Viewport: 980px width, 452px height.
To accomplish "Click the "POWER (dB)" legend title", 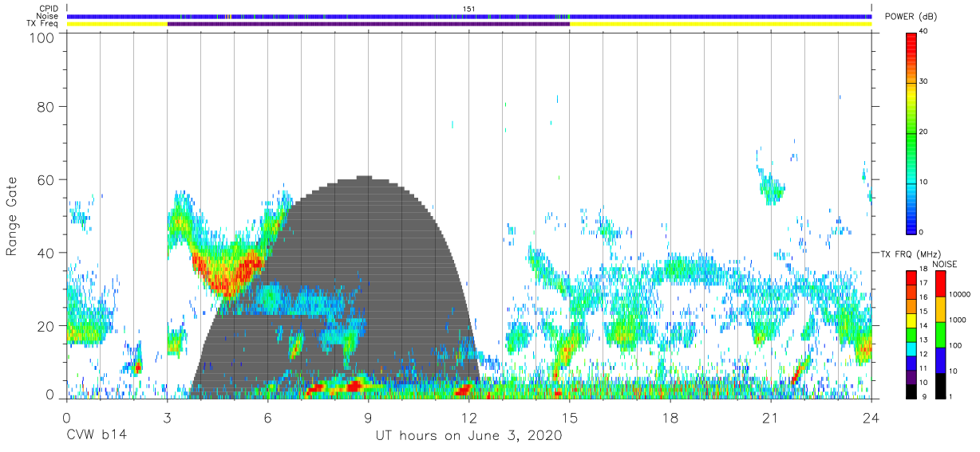I will tap(911, 17).
